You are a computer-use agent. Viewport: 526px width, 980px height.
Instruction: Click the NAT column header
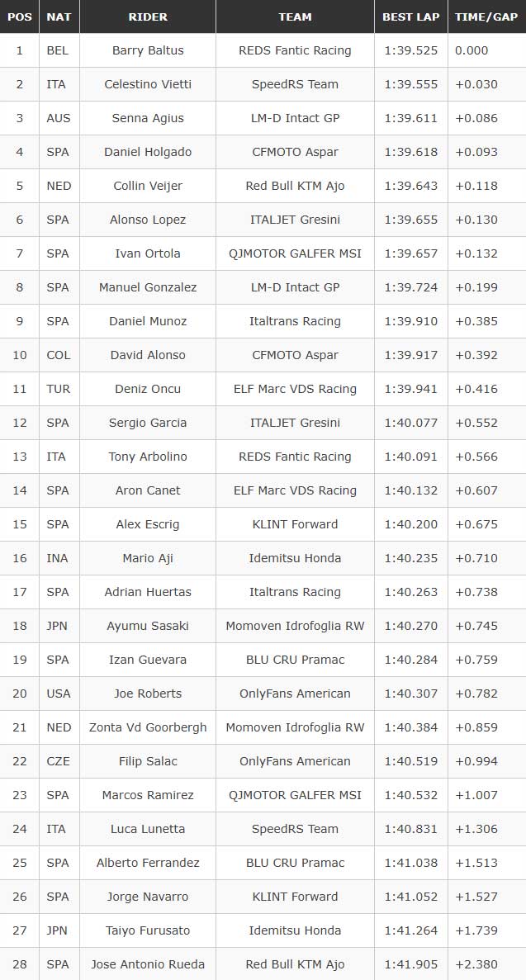point(59,17)
